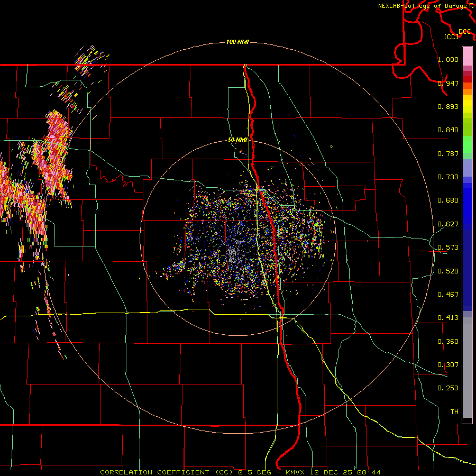The height and width of the screenshot is (476, 476).
Task: Click the 1.000 color scale value
Action: click(x=448, y=59)
